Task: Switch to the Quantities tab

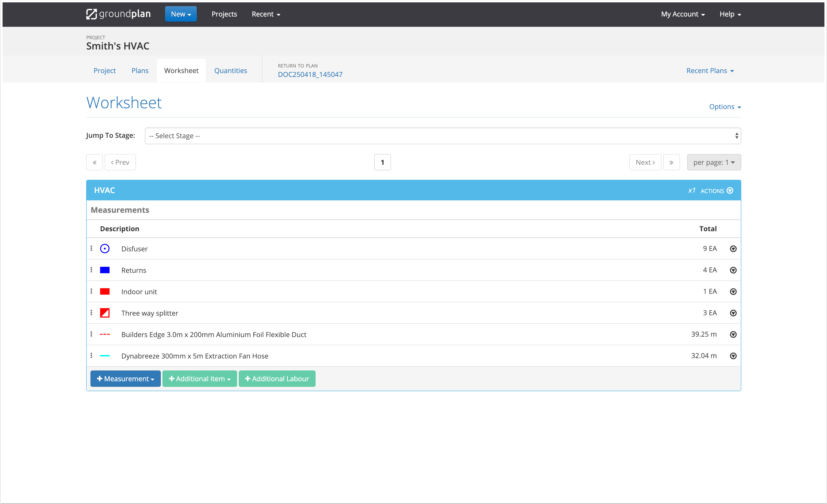Action: pos(231,71)
